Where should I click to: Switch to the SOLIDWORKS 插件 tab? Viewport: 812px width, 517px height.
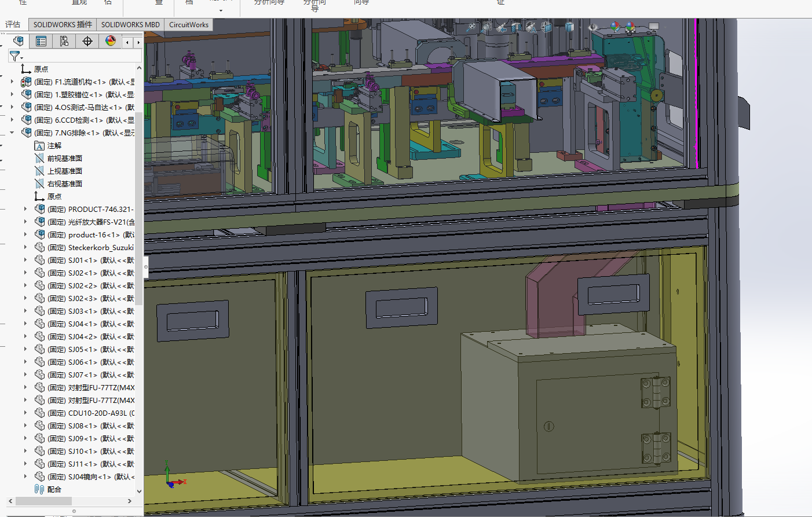click(x=63, y=24)
